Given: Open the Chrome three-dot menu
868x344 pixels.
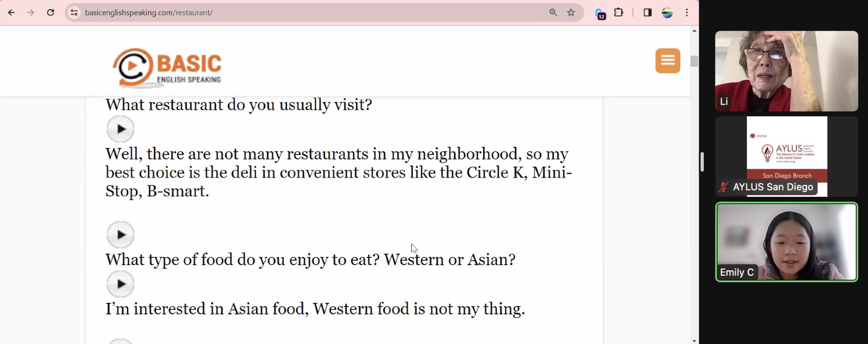Looking at the screenshot, I should pos(687,13).
